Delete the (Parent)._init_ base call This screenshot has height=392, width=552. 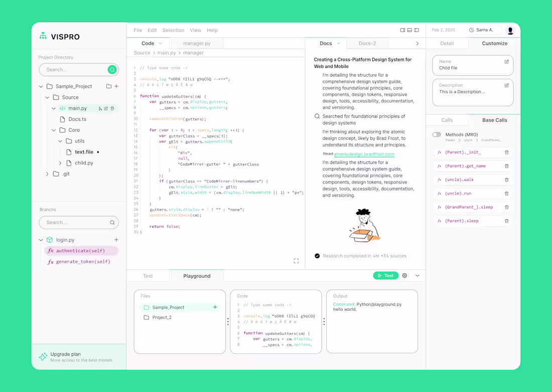507,152
